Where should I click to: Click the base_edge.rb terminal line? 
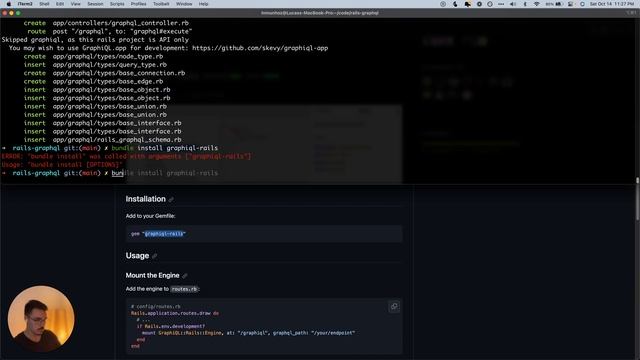[x=93, y=81]
